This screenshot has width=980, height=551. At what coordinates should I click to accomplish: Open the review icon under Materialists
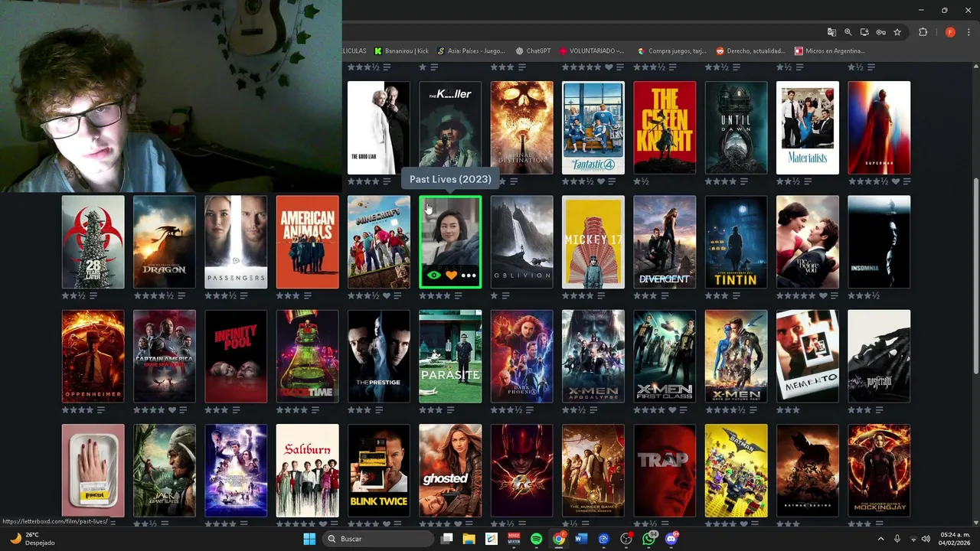pos(807,182)
